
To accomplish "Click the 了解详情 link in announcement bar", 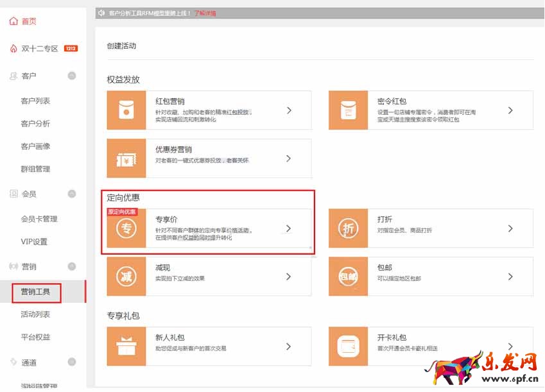I will [205, 13].
